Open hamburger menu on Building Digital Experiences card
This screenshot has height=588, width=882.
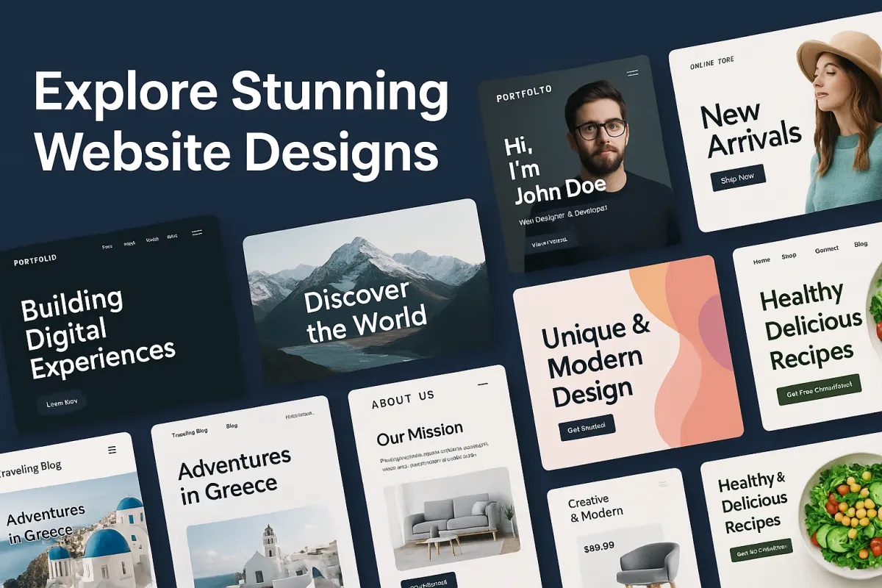coord(196,232)
